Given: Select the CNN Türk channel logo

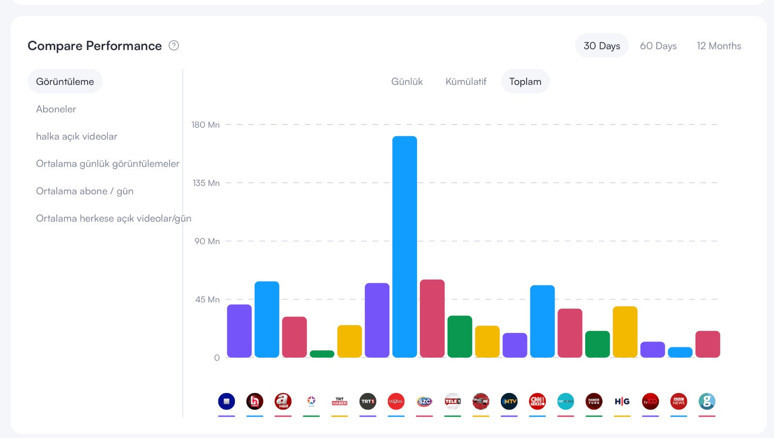Looking at the screenshot, I should (x=537, y=401).
